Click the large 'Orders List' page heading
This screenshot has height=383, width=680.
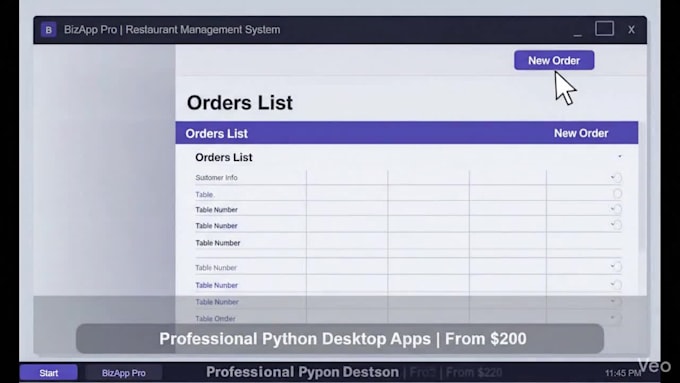(240, 103)
